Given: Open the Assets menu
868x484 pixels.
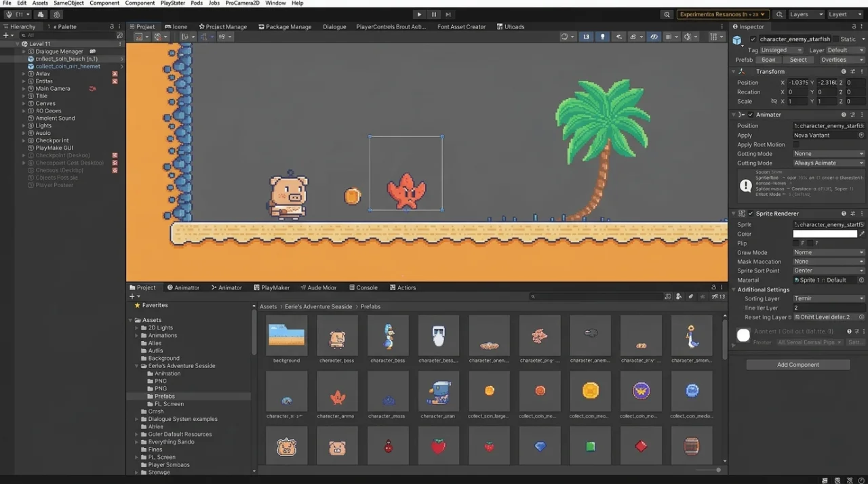Looking at the screenshot, I should (40, 3).
